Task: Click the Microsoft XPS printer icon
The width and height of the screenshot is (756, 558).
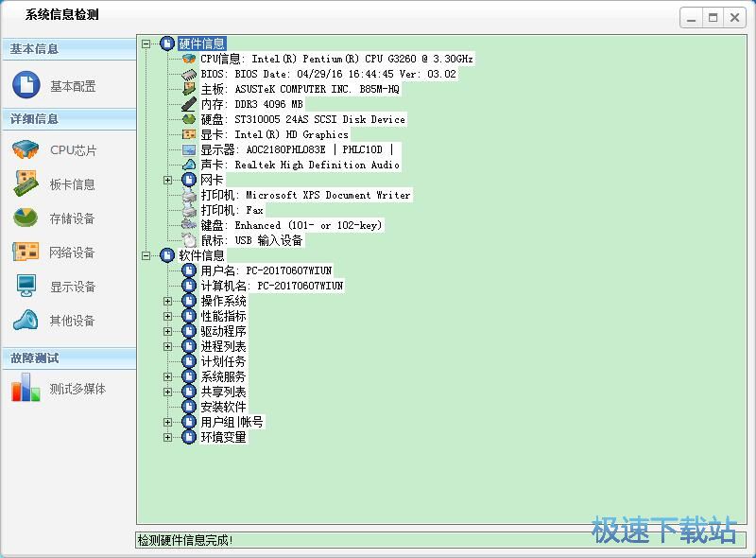Action: pos(189,195)
